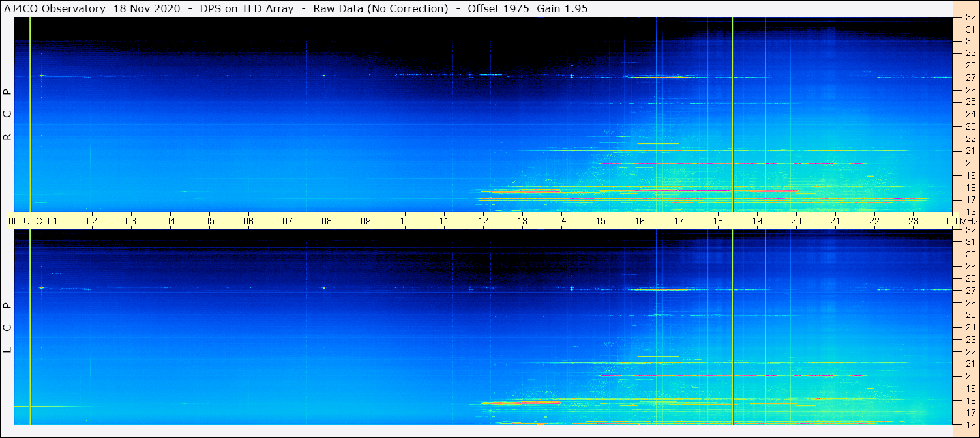
Task: Click the 24 MHz scale label in LCP panel
Action: (970, 327)
